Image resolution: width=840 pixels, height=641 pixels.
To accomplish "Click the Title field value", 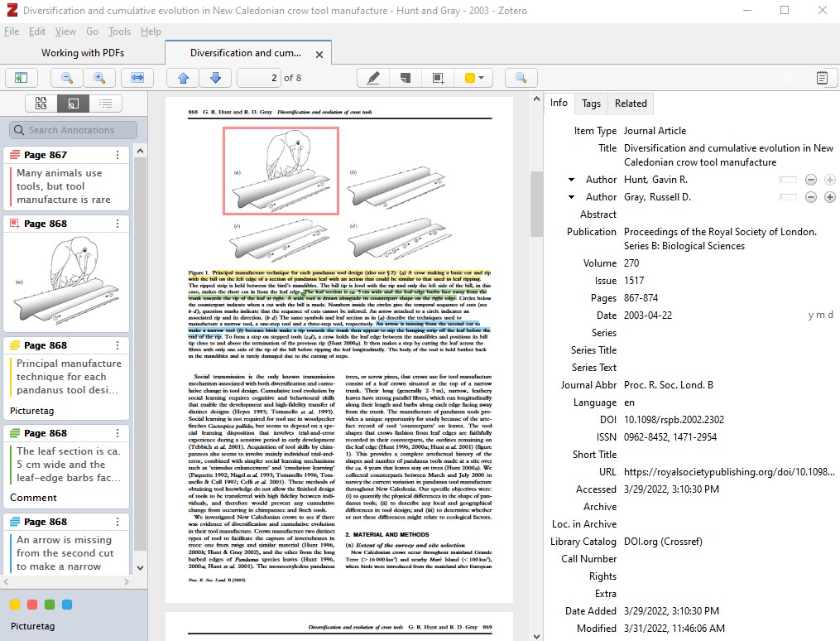I will (728, 155).
